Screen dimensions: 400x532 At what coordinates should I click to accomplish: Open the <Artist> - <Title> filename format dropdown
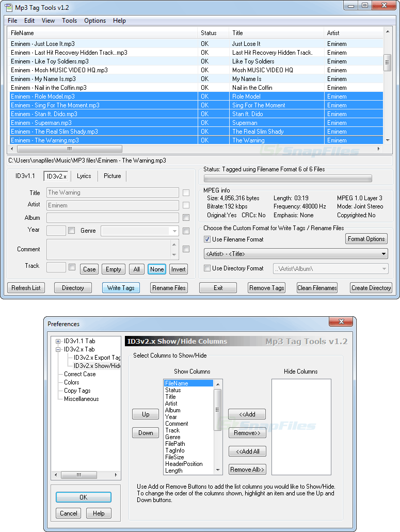tap(383, 254)
